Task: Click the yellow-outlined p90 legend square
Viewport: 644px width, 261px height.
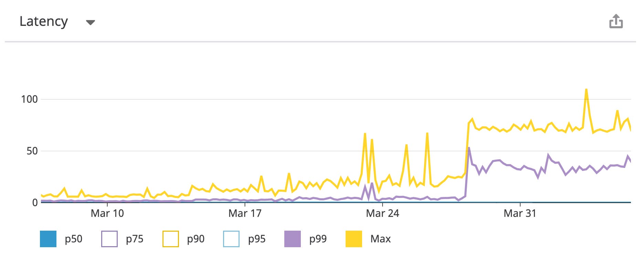Action: point(170,238)
